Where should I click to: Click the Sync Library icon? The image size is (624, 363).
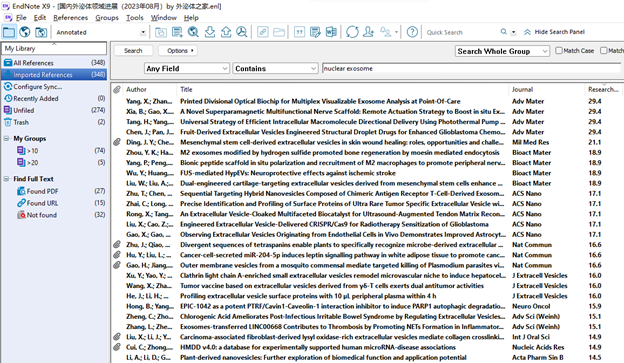point(352,32)
